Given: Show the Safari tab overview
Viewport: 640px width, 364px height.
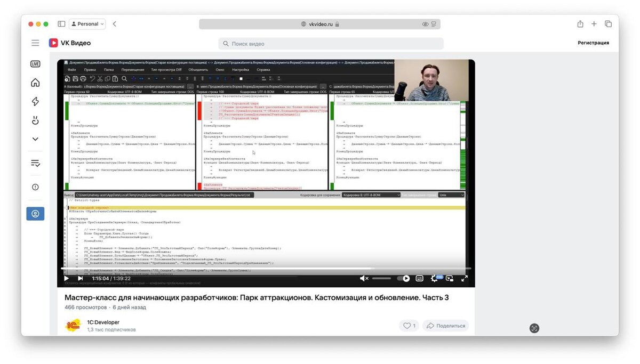Looking at the screenshot, I should tap(608, 24).
